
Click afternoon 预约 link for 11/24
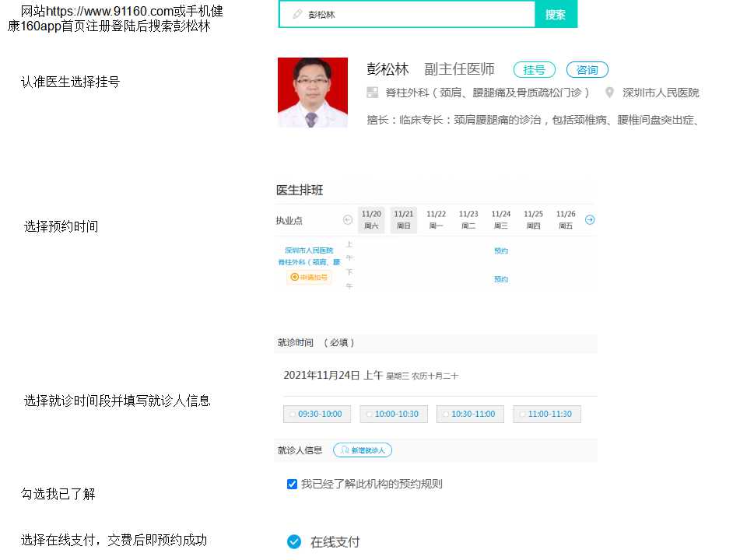coord(500,279)
